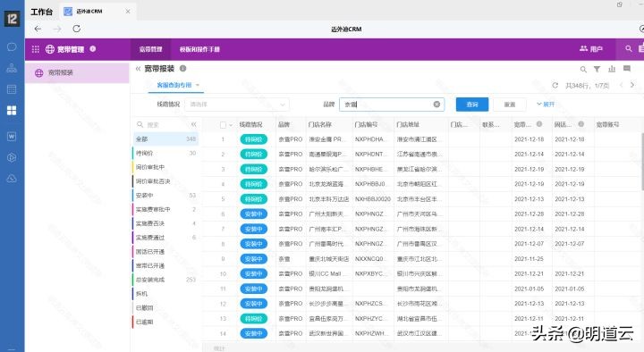
Task: Go to the previous page arrow
Action: (x=621, y=85)
